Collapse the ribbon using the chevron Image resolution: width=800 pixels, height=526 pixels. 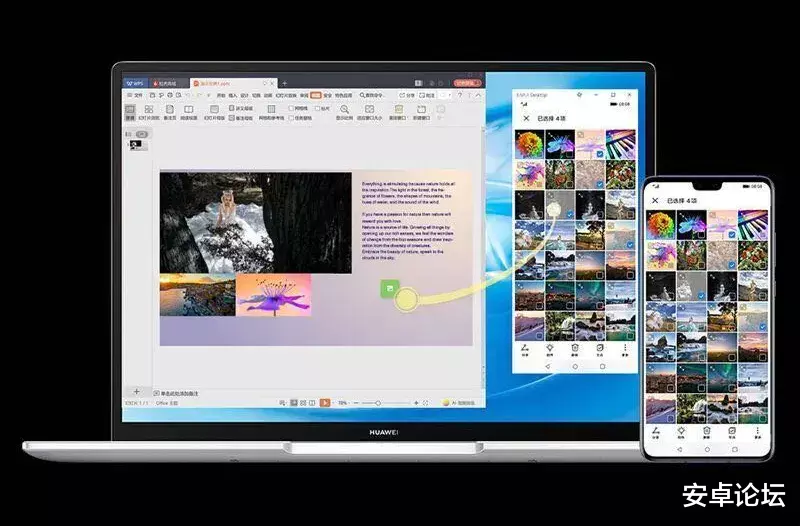point(478,95)
